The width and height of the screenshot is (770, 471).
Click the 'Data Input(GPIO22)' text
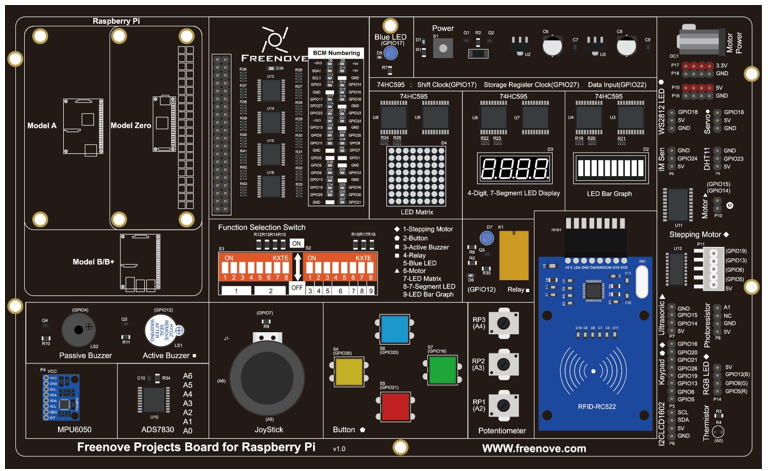[x=617, y=84]
